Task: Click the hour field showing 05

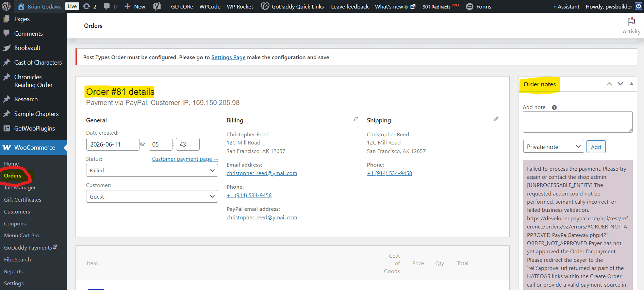Action: (161, 144)
